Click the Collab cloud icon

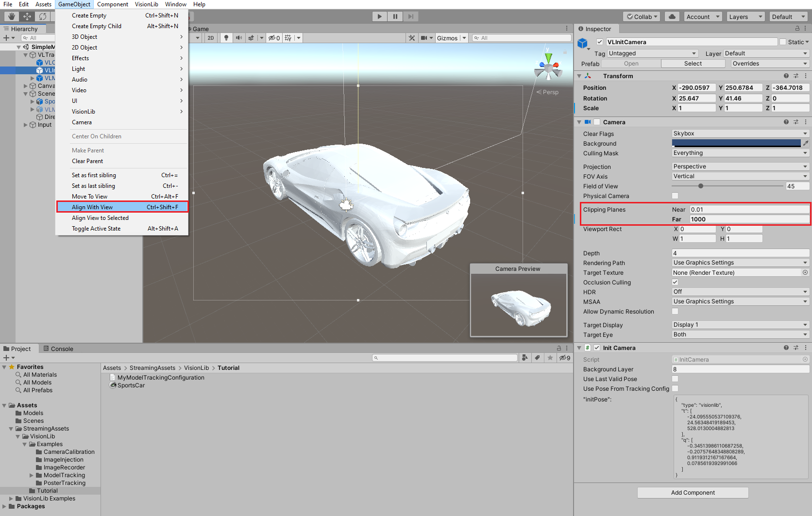point(672,16)
